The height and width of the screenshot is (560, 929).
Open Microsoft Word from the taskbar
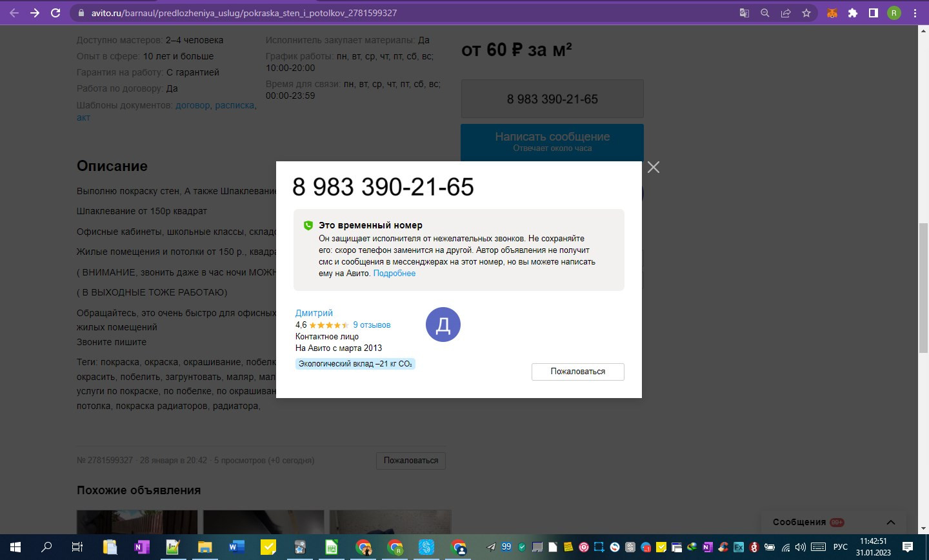pyautogui.click(x=236, y=547)
